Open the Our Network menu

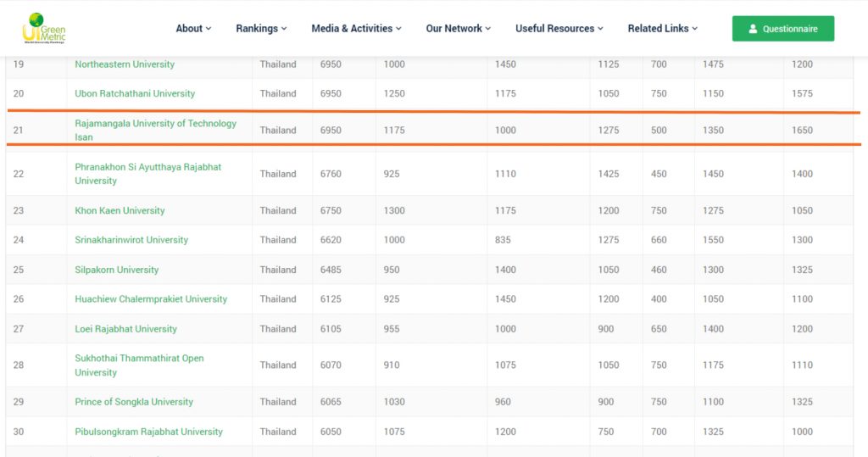458,28
